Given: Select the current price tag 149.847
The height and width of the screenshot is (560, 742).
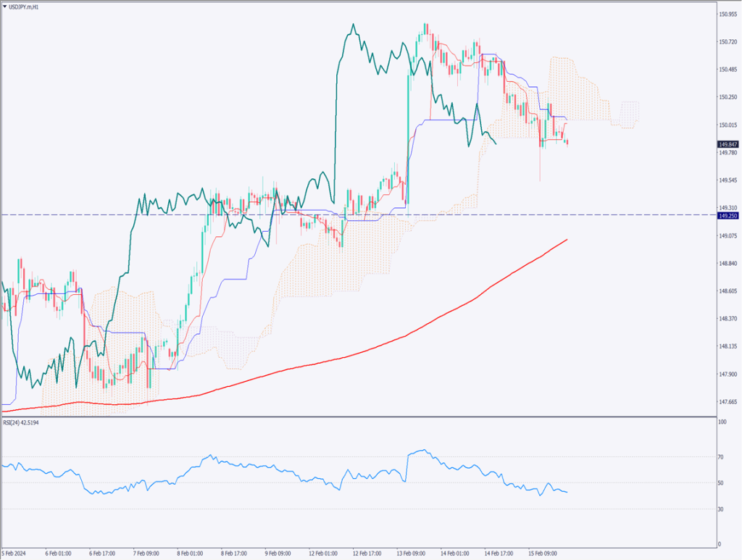Looking at the screenshot, I should pos(728,143).
